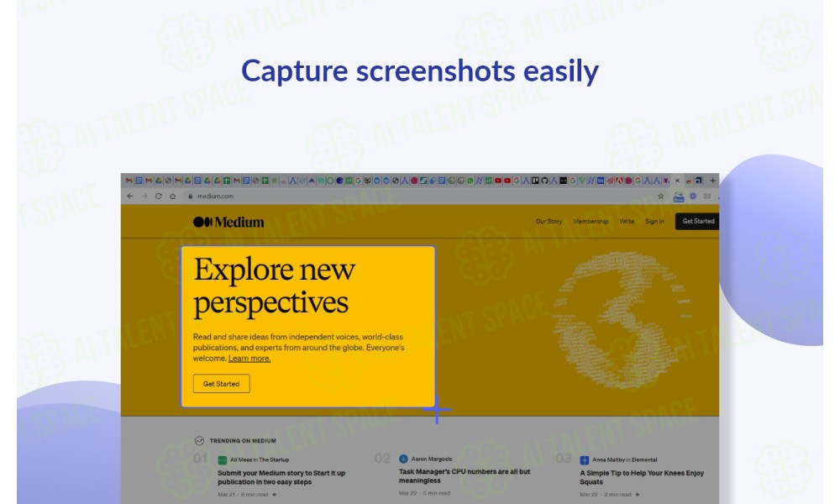Open 'A Simple Tip to Help Your Knees' article
This screenshot has width=840, height=504.
coord(642,477)
